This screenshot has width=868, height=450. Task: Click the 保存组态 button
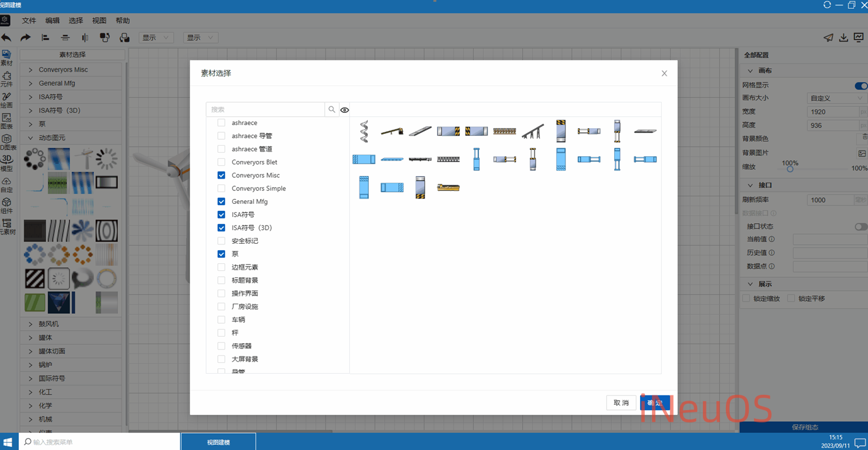(804, 427)
